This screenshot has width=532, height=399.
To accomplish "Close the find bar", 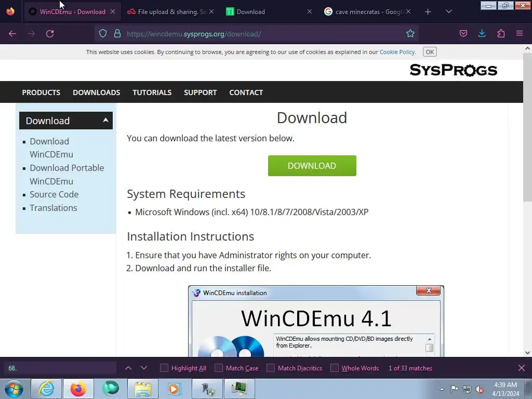I will click(x=522, y=368).
